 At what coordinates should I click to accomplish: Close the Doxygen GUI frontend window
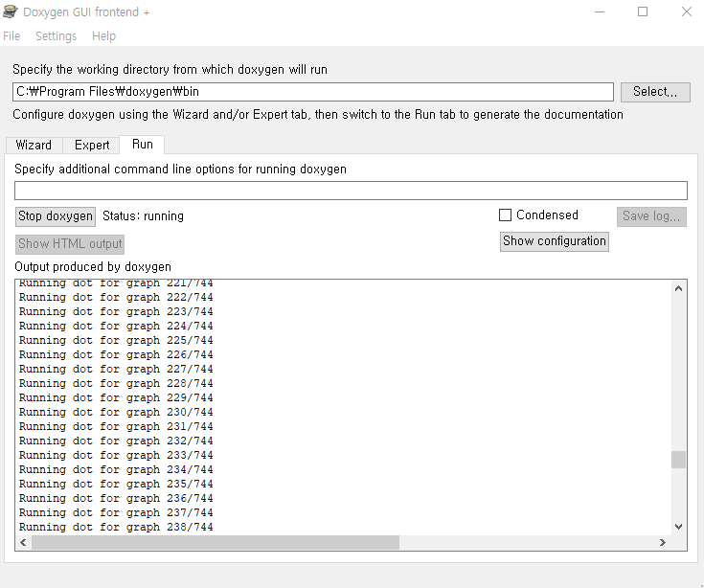pos(687,11)
